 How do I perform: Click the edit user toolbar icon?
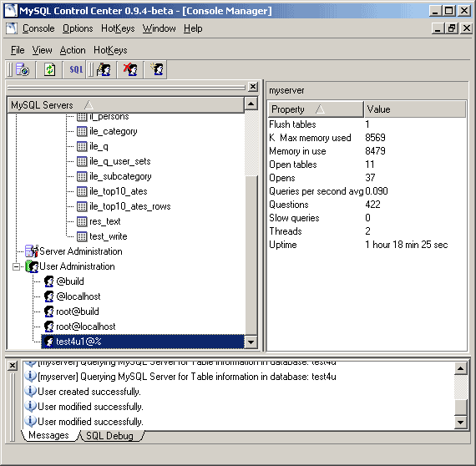(104, 69)
